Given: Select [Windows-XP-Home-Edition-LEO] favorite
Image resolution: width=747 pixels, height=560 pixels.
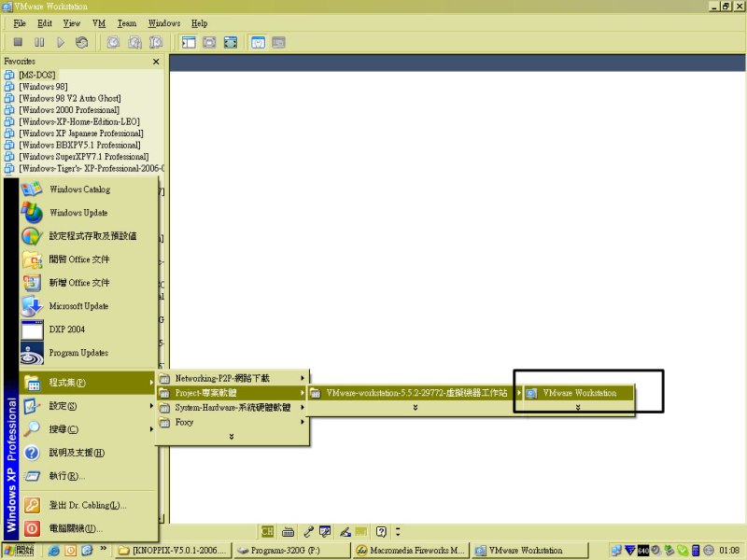Looking at the screenshot, I should coord(79,121).
